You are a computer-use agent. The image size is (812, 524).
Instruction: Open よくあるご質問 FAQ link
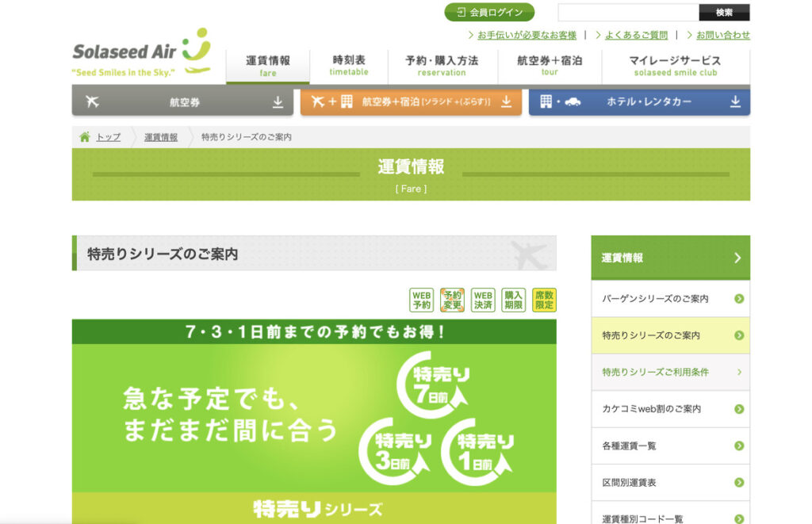pos(636,35)
